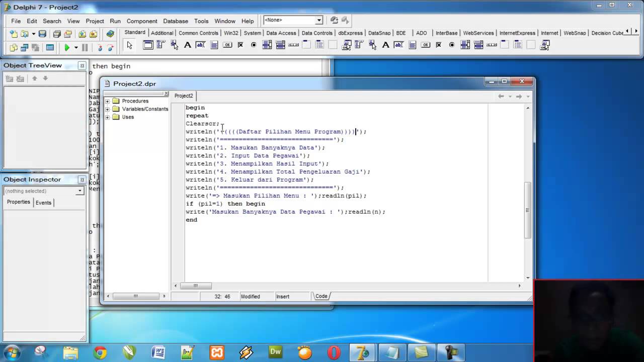
Task: Switch to the Data Access palette tab
Action: 281,33
